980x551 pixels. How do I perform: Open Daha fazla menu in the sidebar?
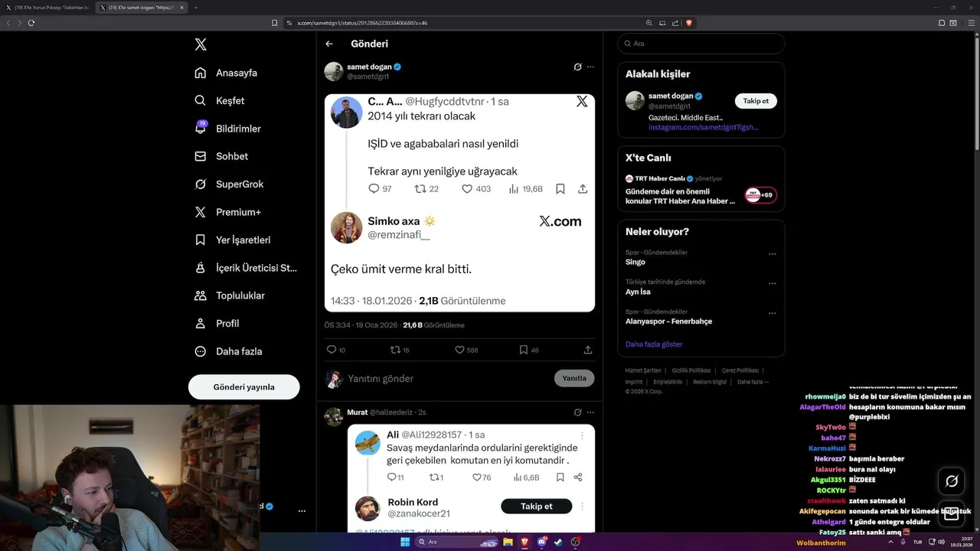[x=228, y=351]
